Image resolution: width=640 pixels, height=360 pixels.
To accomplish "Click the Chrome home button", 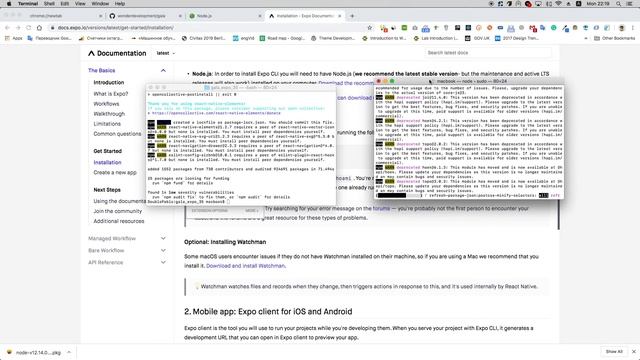I will 39,28.
